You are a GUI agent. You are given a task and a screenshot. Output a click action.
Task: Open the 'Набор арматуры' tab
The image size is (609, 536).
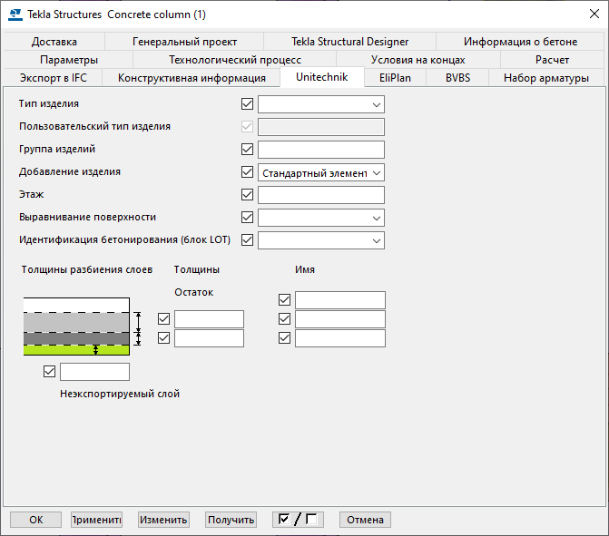tap(546, 78)
